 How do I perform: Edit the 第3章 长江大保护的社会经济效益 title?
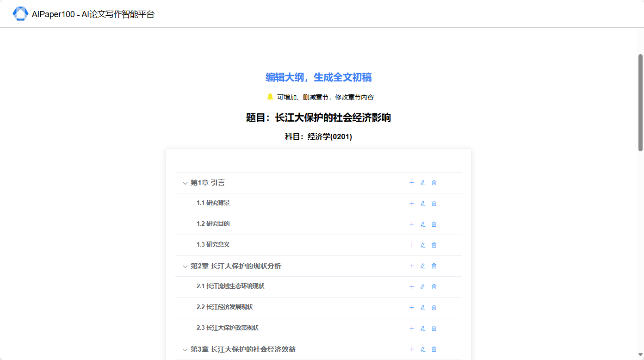tap(423, 349)
